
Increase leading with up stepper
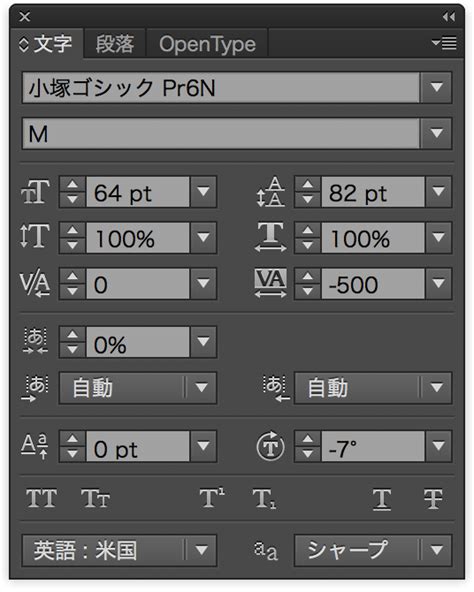click(x=307, y=185)
